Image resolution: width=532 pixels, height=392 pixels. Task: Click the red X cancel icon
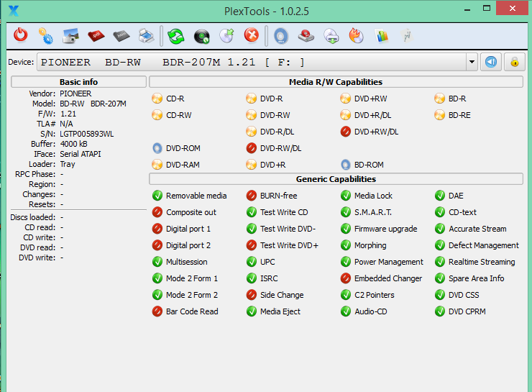(x=252, y=35)
